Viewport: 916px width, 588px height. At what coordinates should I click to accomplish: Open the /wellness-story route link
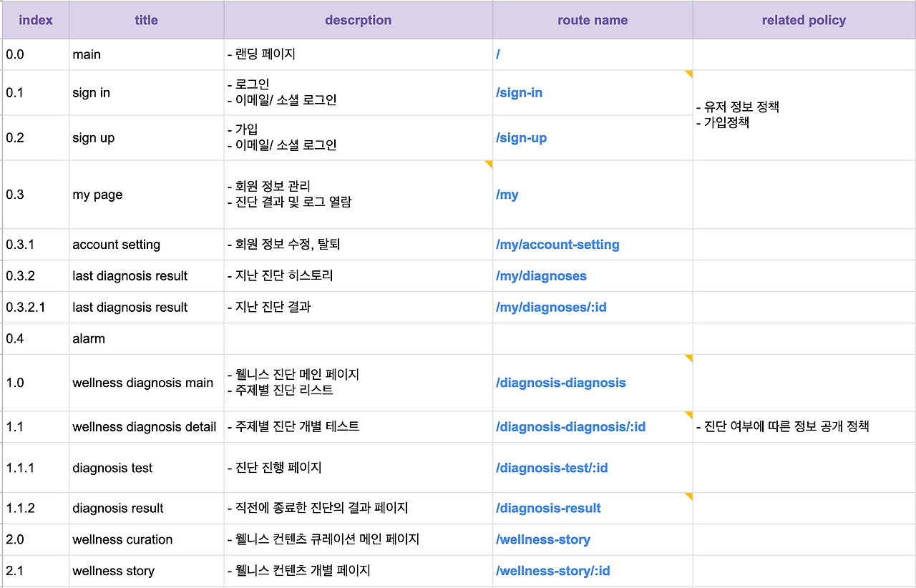tap(543, 539)
